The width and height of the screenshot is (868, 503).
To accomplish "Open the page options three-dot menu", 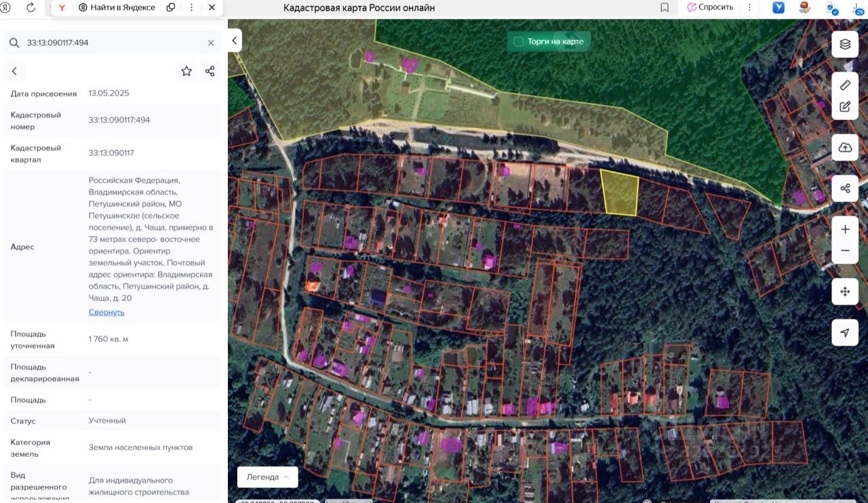I will [x=749, y=7].
